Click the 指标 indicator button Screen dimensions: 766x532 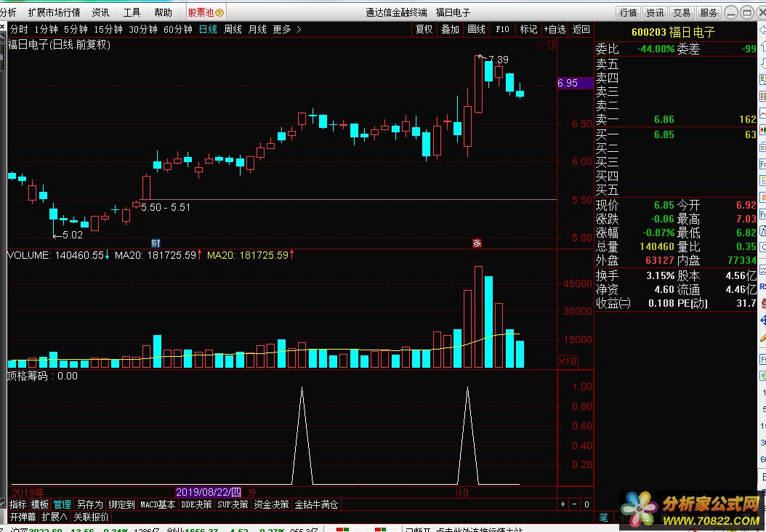(18, 504)
